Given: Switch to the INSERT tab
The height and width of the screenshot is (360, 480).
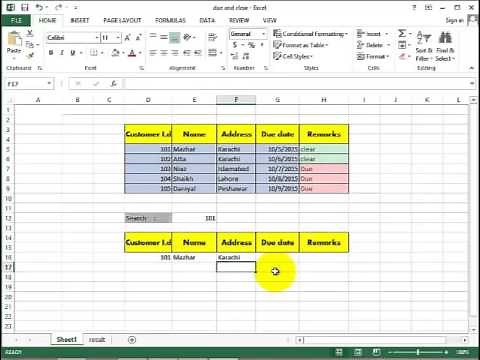Looking at the screenshot, I should point(80,20).
